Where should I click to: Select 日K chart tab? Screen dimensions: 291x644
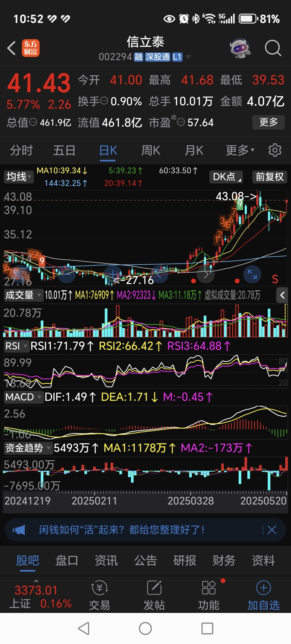click(x=108, y=150)
